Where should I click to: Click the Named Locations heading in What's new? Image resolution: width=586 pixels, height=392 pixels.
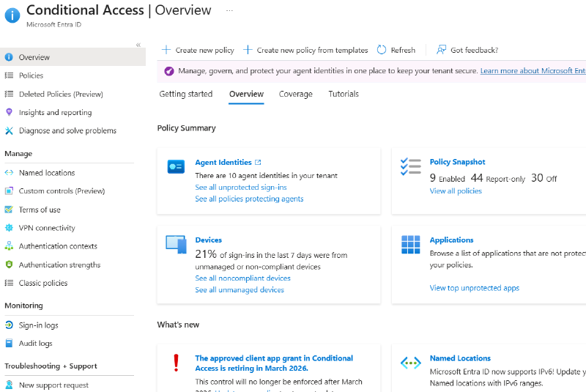460,358
